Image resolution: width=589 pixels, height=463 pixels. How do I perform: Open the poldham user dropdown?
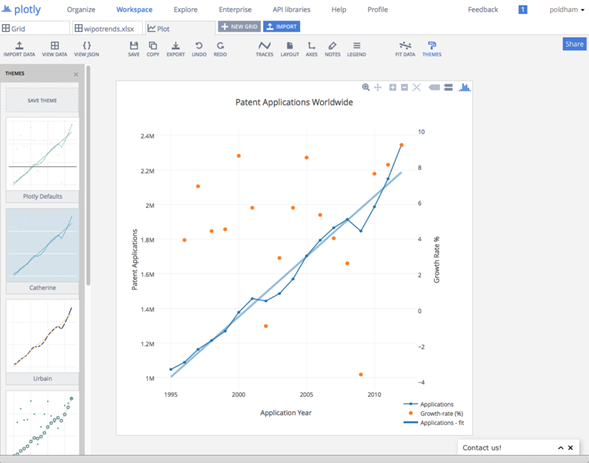[567, 10]
